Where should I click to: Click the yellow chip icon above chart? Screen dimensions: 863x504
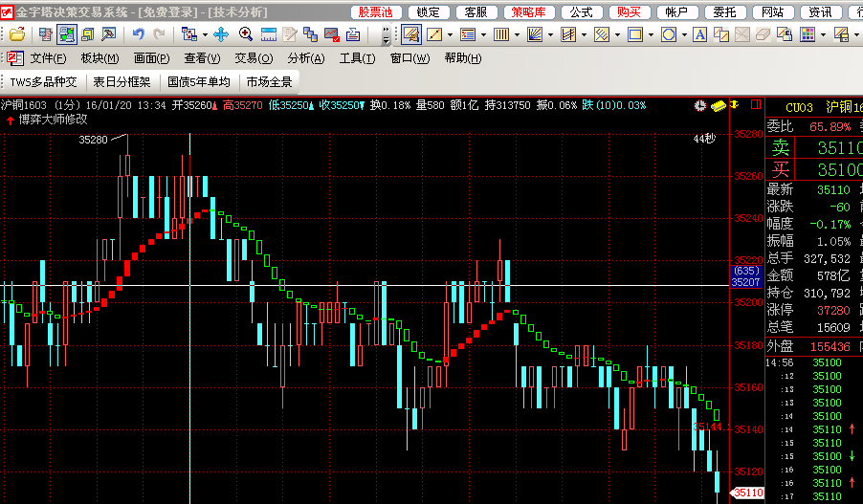tap(719, 105)
